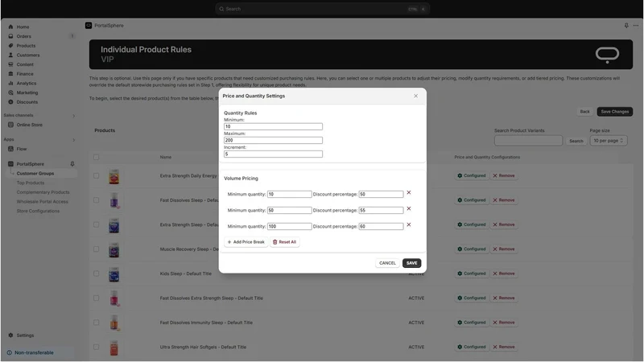
Task: Click the Search button next to product variants
Action: 576,141
